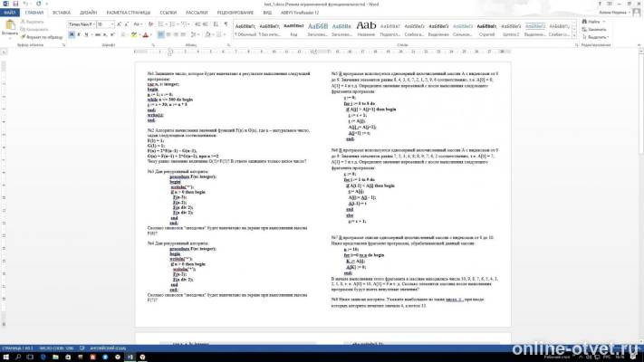
Task: Click the proofing check icon in status bar
Action: point(82,348)
